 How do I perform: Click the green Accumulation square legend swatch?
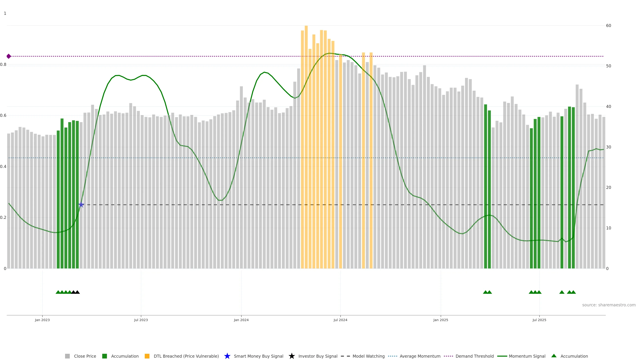pyautogui.click(x=104, y=356)
